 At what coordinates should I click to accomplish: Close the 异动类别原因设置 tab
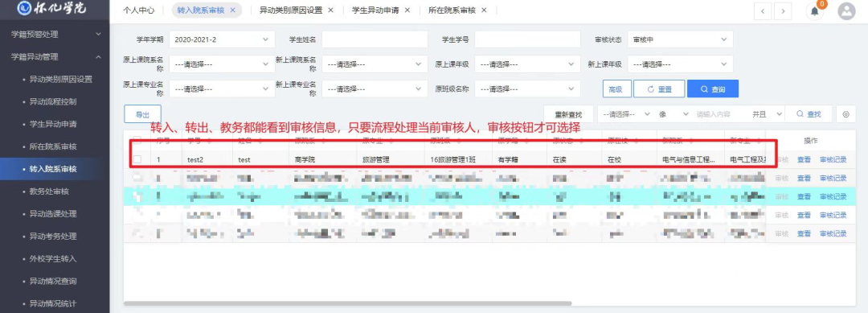330,10
